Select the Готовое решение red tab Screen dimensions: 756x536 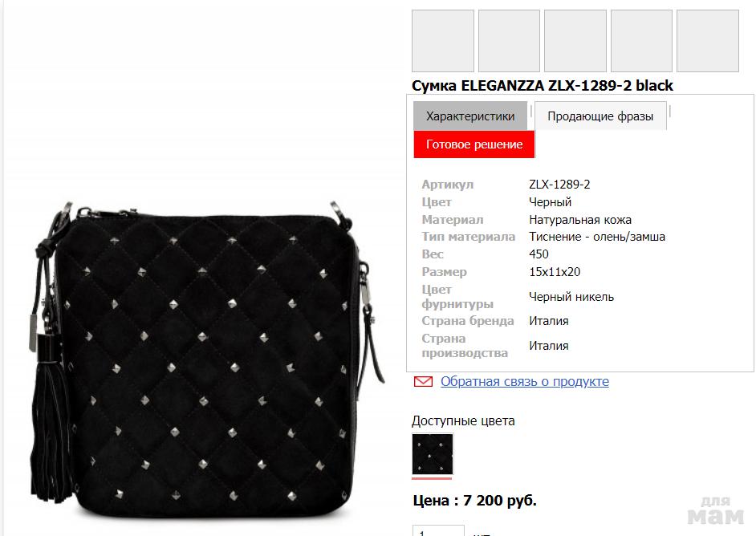[x=474, y=144]
